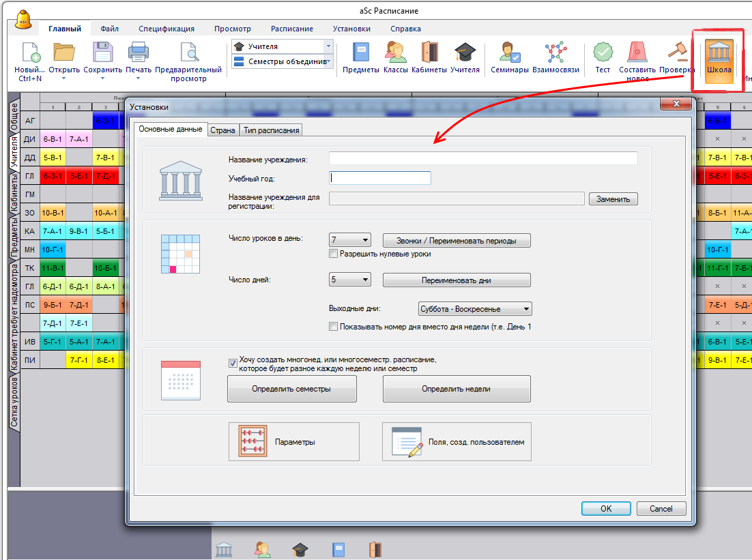Click the Семинары icon
The width and height of the screenshot is (752, 560).
tap(509, 53)
